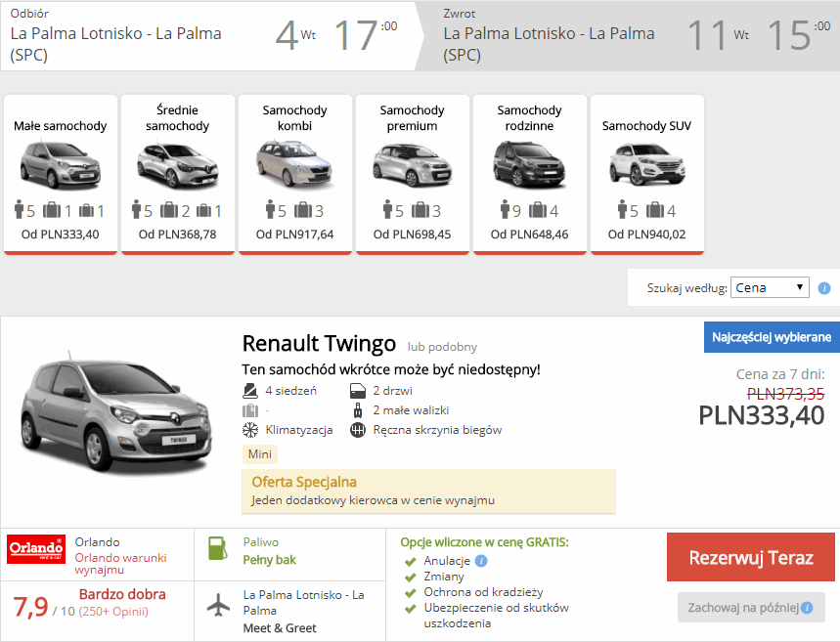
Task: Click the door icon showing 2 drzwi
Action: click(x=356, y=391)
